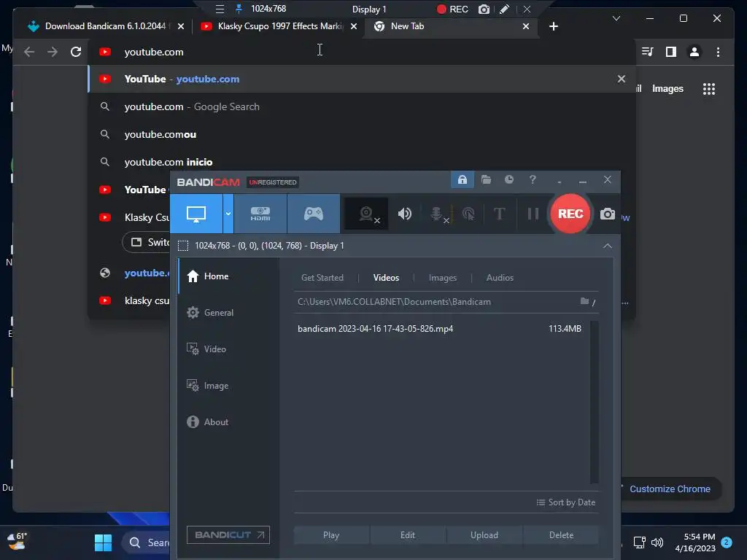Open folder icon next to the output path
This screenshot has width=747, height=560.
584,301
